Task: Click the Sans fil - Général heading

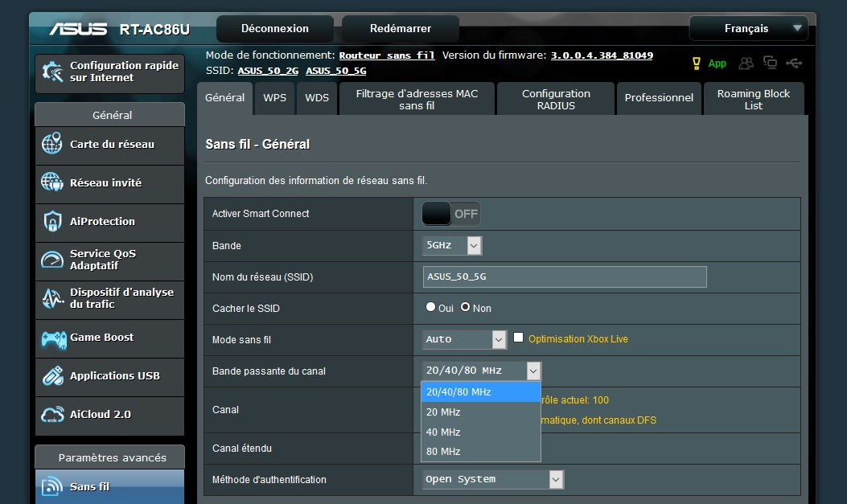Action: tap(257, 144)
